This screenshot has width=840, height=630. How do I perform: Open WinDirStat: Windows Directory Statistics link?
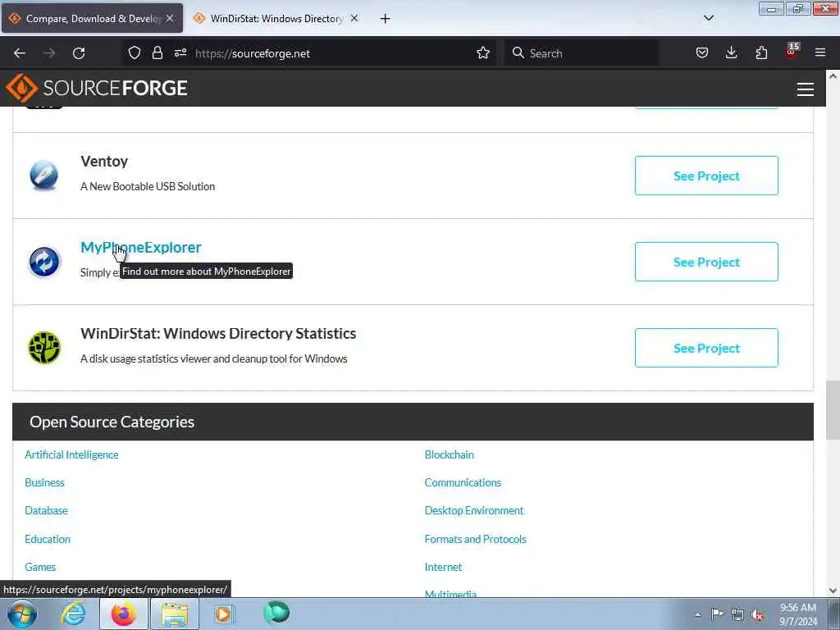pos(218,333)
